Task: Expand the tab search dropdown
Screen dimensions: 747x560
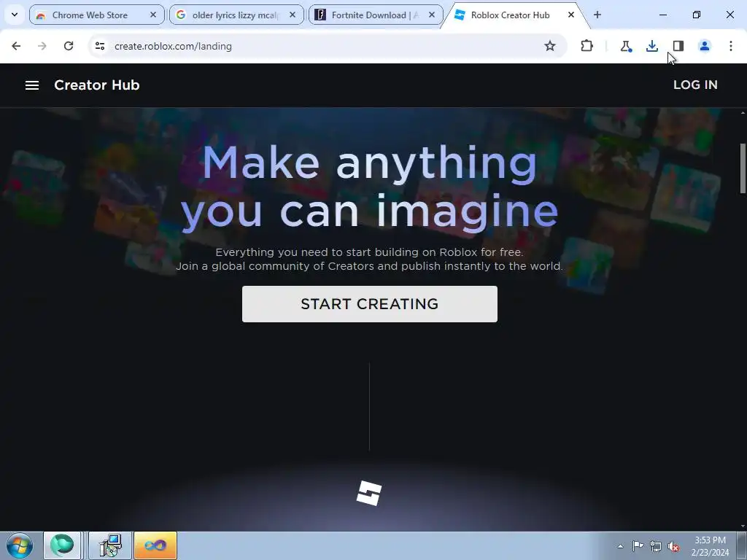Action: [15, 15]
